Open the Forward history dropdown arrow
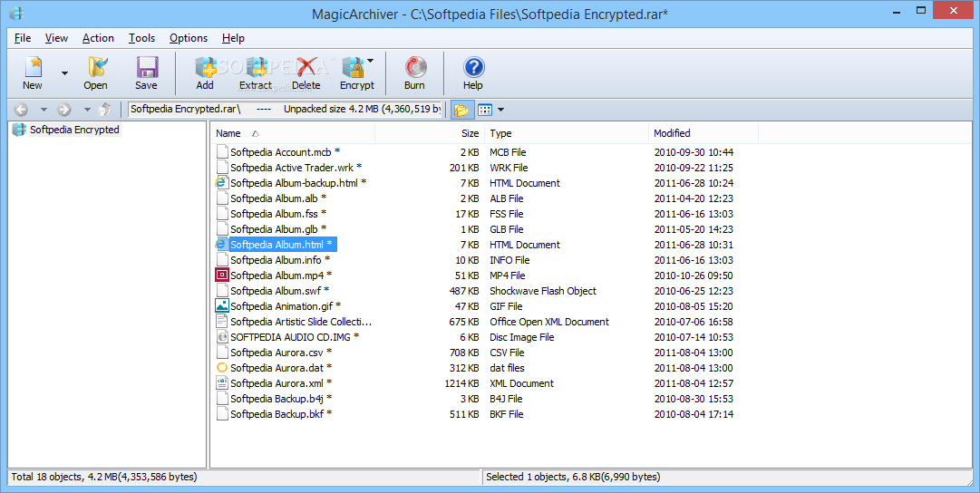 click(87, 110)
